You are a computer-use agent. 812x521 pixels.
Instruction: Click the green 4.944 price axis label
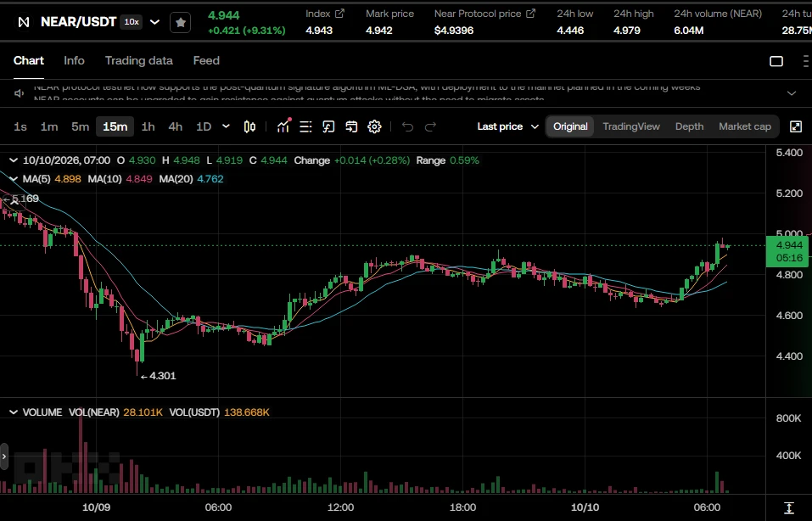point(789,251)
